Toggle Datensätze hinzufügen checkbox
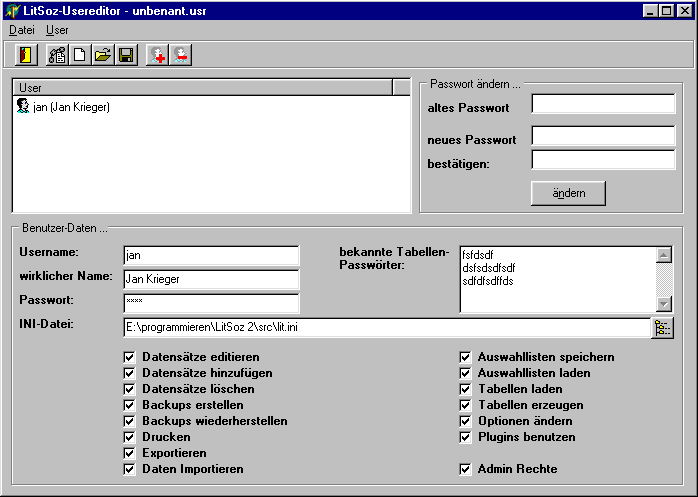698x497 pixels. tap(129, 373)
